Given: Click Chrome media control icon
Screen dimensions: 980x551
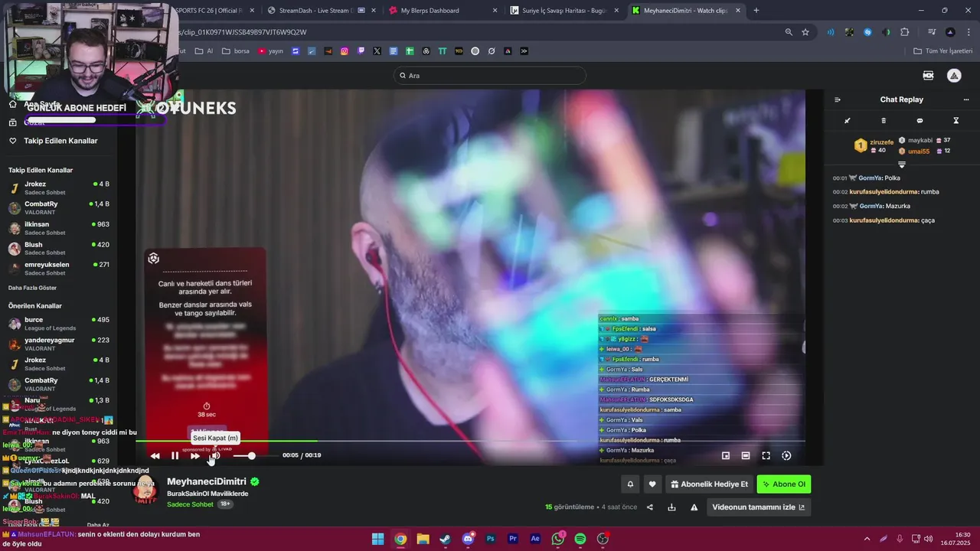Looking at the screenshot, I should pos(932,32).
